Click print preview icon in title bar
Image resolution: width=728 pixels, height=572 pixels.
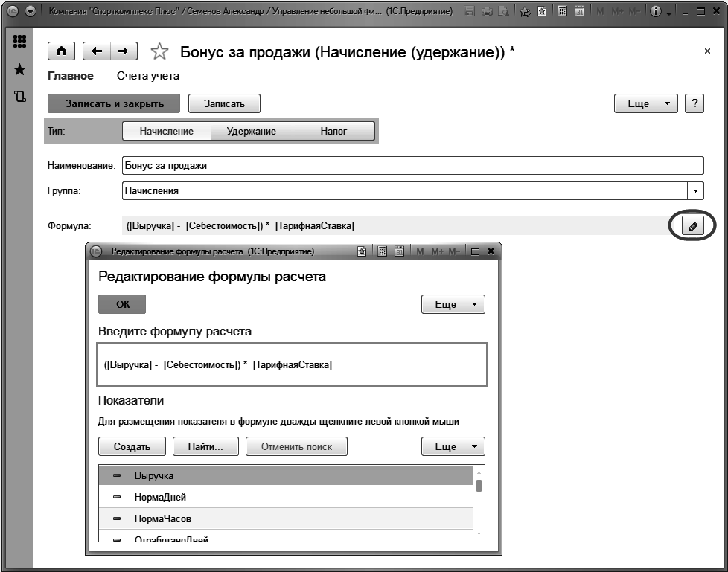(x=503, y=12)
